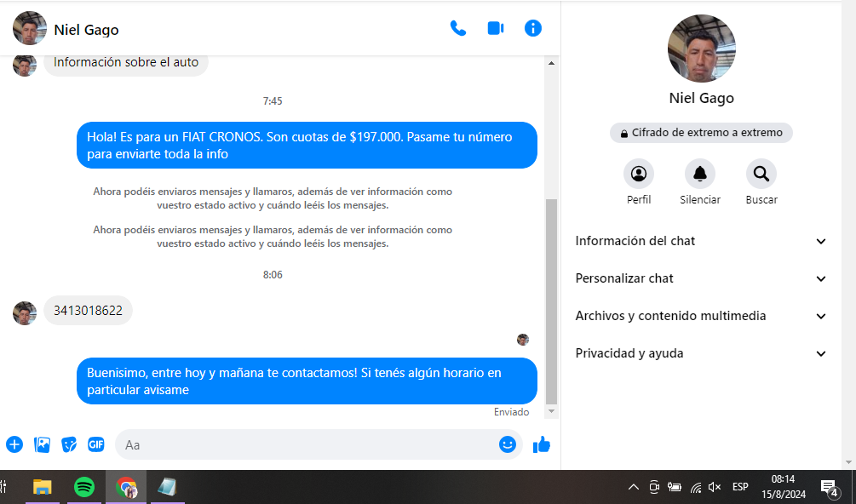Expand Información del chat section
This screenshot has height=504, width=856.
tap(701, 241)
